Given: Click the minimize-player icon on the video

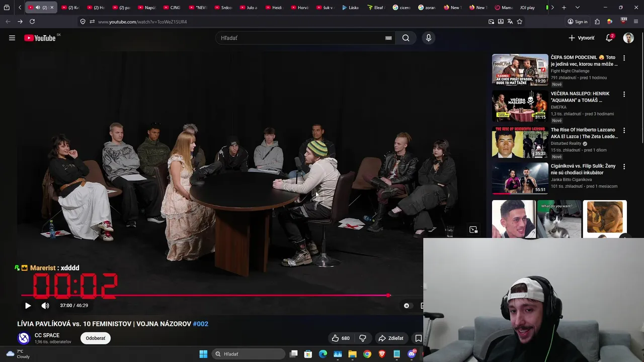Looking at the screenshot, I should [473, 230].
